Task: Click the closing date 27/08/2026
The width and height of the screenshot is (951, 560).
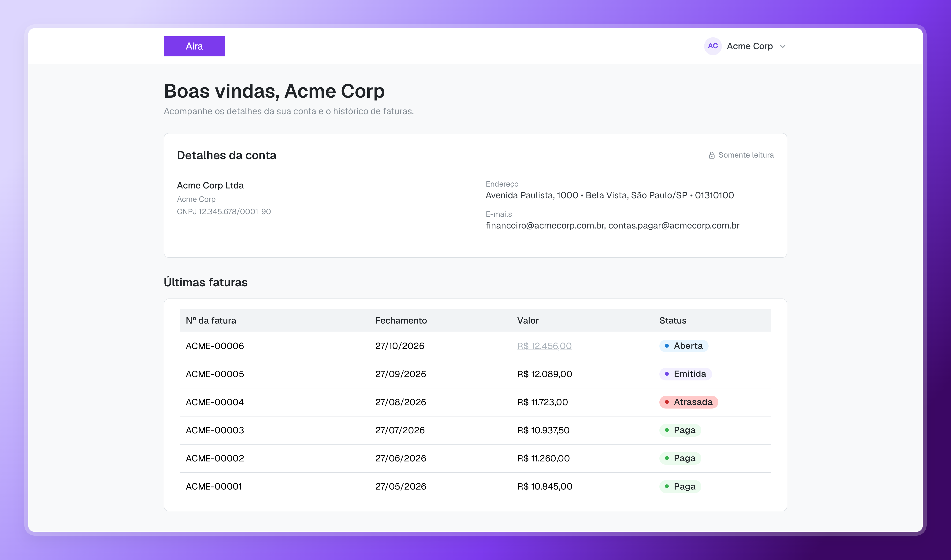Action: coord(401,402)
